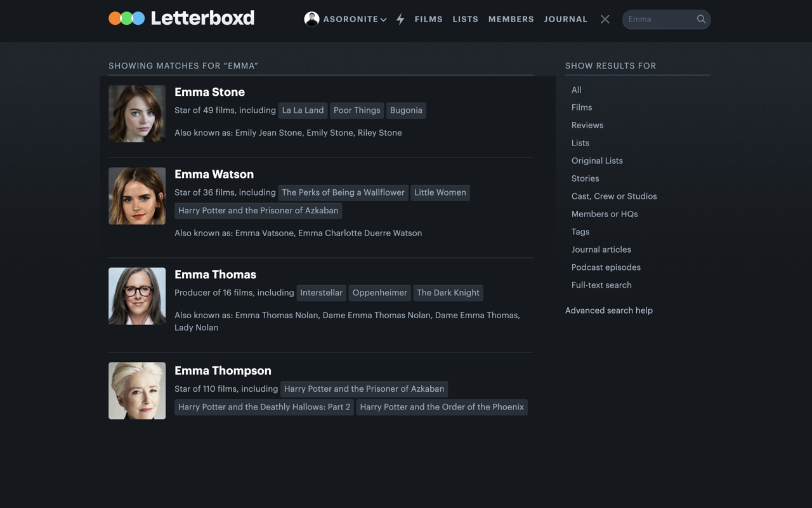This screenshot has width=812, height=508.
Task: Click the Letterboxd logo
Action: pos(181,18)
